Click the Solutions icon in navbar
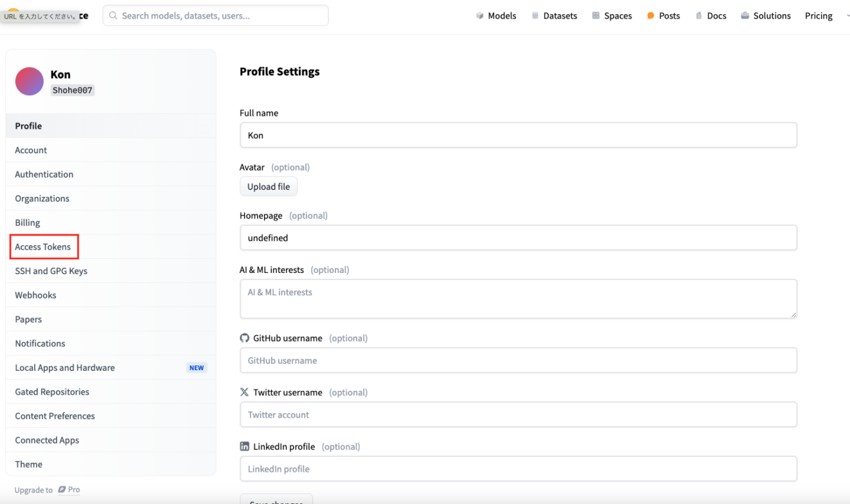850x504 pixels. [745, 16]
